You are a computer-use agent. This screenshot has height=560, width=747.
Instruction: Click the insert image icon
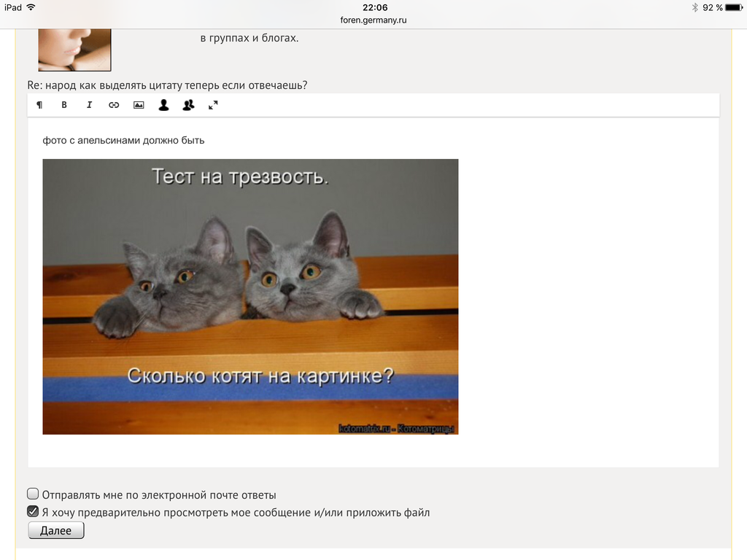(x=139, y=105)
